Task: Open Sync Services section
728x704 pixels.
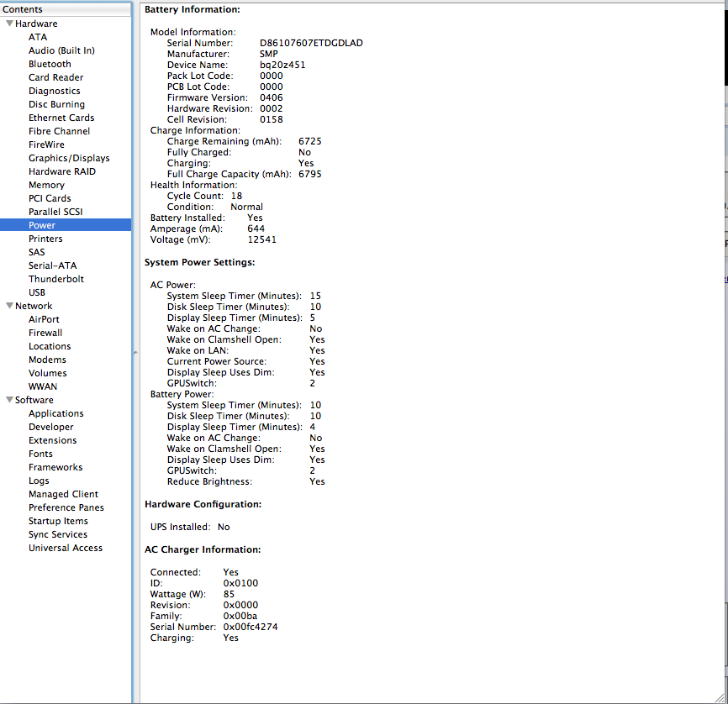Action: [x=57, y=535]
